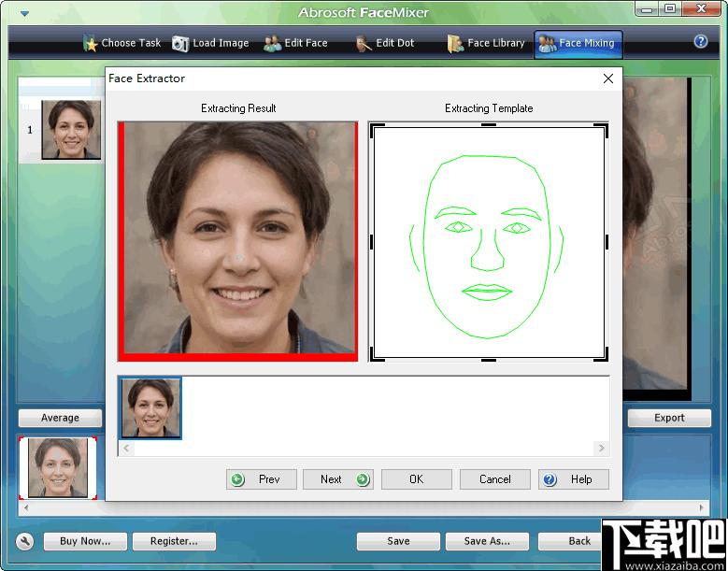Click the Extracting Result face image
Screen dimensions: 728x571
[x=237, y=241]
